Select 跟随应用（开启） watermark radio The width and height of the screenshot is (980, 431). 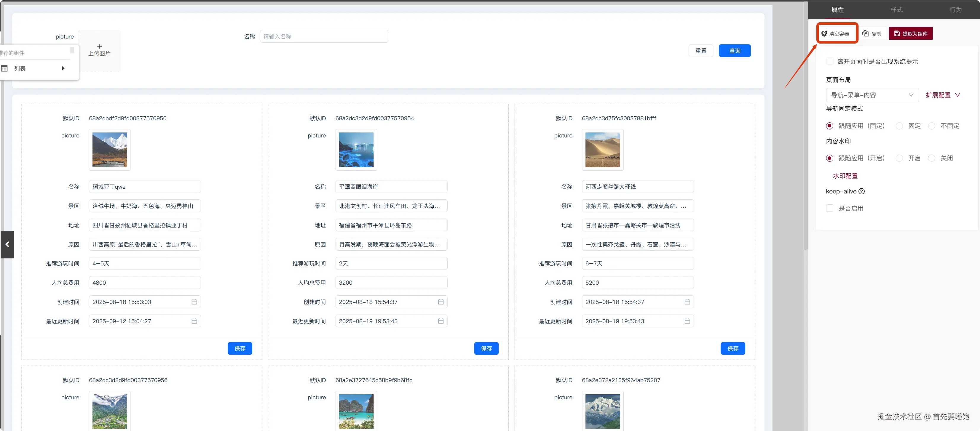(830, 158)
